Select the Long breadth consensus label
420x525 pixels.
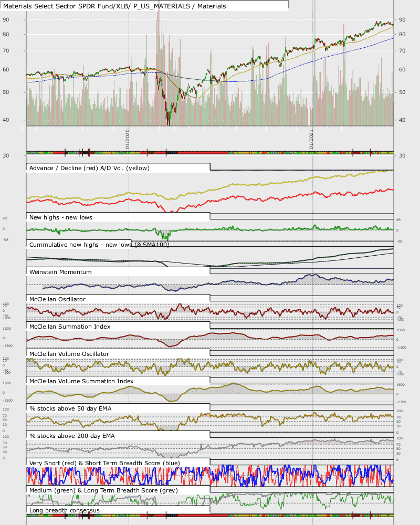tap(64, 510)
